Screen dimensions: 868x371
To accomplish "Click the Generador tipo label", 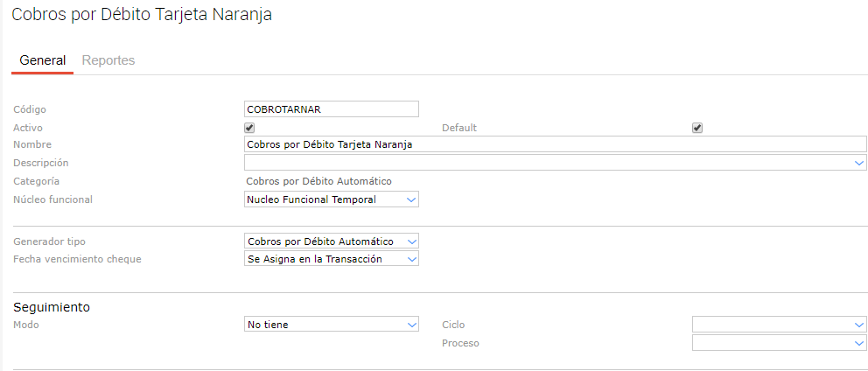I will 50,241.
